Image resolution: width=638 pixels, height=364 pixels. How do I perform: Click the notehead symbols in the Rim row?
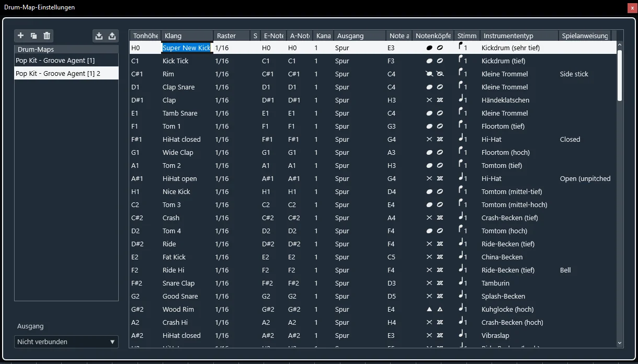click(435, 74)
